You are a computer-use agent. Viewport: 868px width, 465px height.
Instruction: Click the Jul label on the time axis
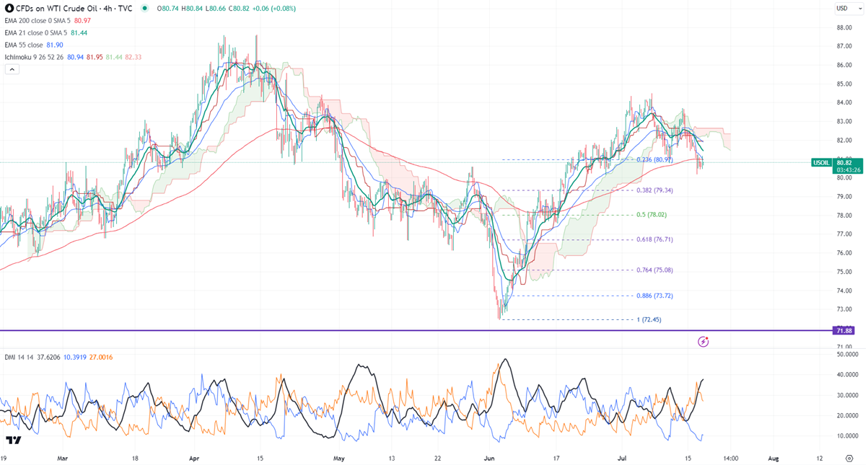pyautogui.click(x=622, y=458)
